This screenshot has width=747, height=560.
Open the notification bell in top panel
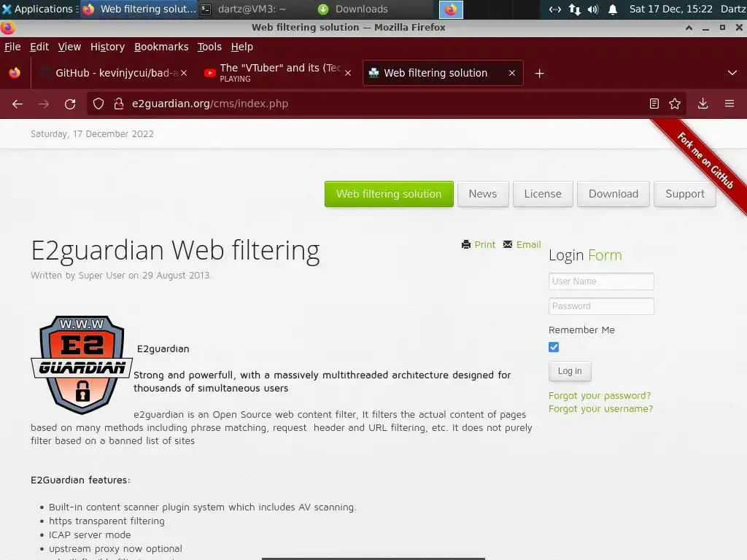coord(613,9)
